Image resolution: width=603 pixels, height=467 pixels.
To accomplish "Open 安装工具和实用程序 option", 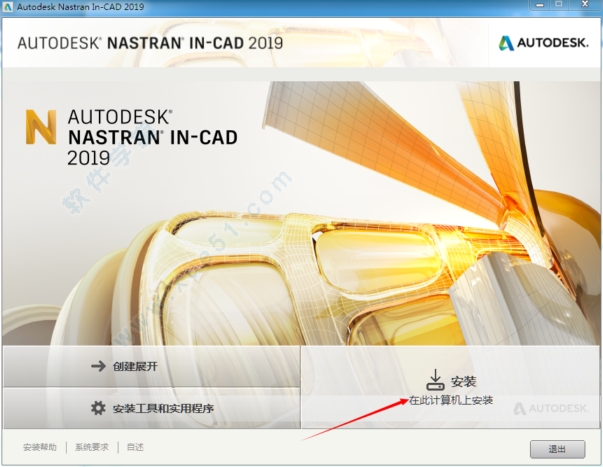I will (152, 408).
